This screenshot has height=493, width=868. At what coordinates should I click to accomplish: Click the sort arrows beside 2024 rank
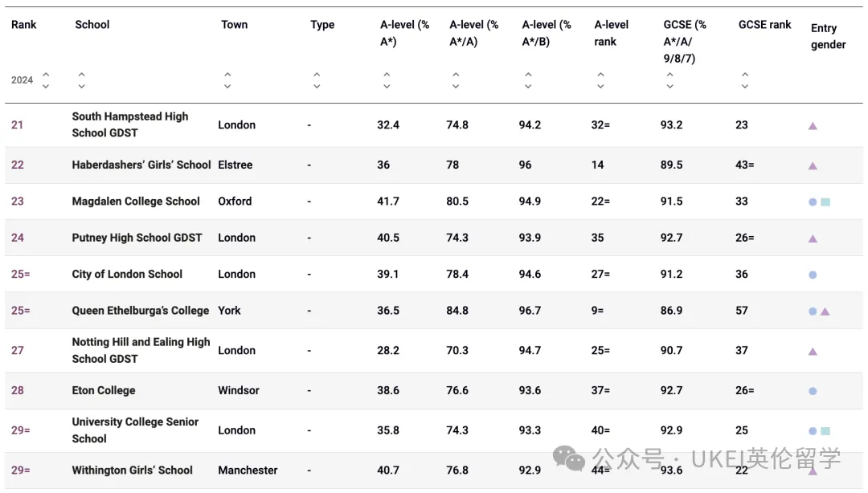(x=46, y=80)
